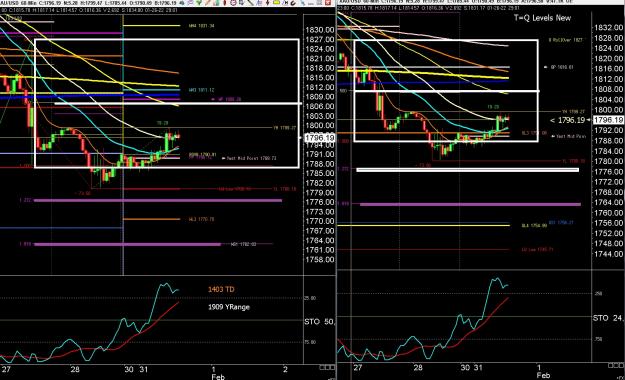
Task: Click the dark red down-arrow marker icon
Action: pos(267,2)
